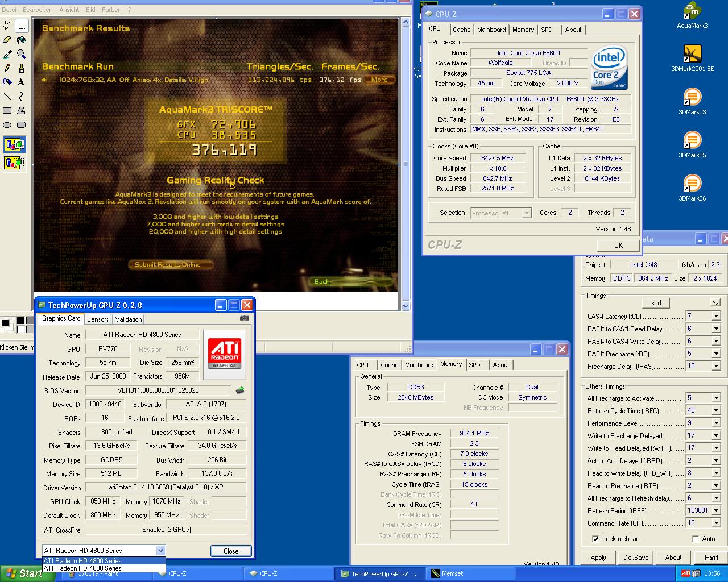Choose the Ellipse tool in Paint

tap(7, 125)
